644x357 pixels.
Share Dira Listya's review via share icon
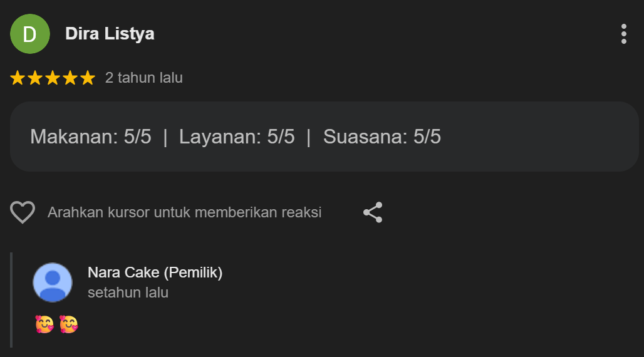[373, 213]
